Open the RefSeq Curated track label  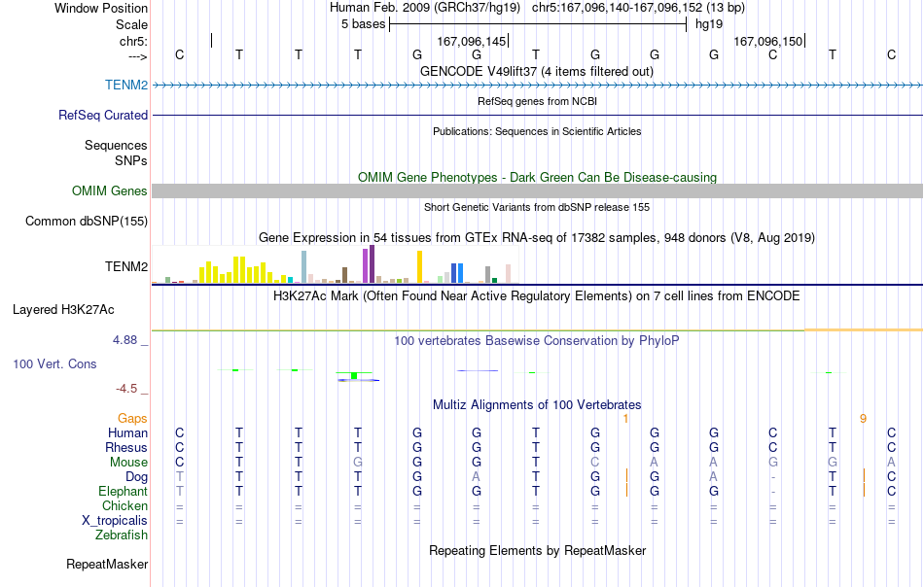coord(102,115)
